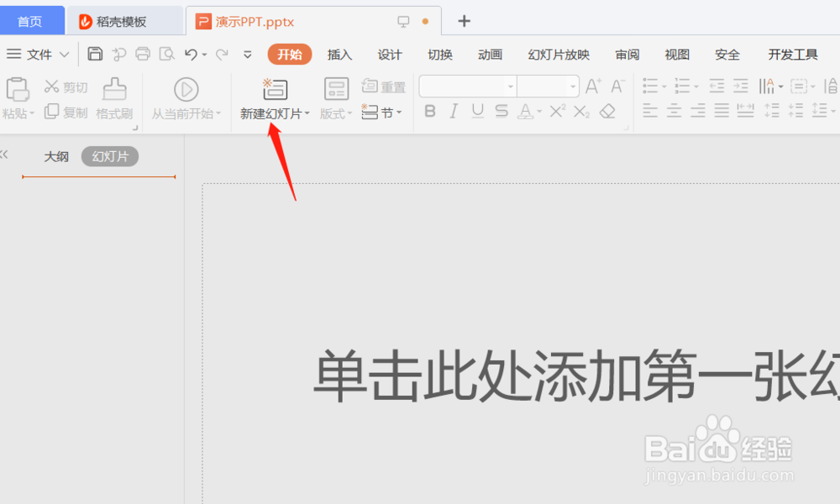Click the 复制 (Copy) button
Screen dimensions: 840x504
pos(64,112)
